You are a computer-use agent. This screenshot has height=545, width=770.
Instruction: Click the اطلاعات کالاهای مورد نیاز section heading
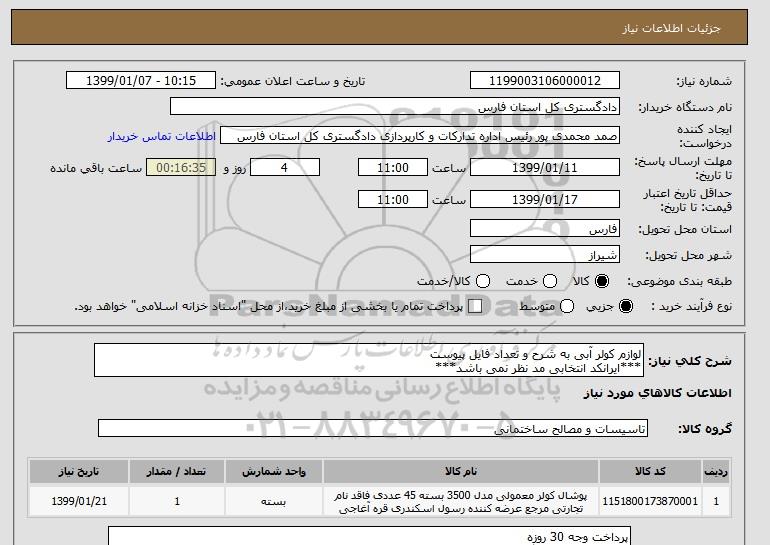click(x=658, y=393)
